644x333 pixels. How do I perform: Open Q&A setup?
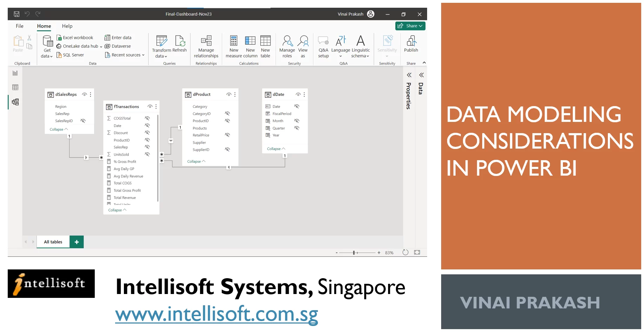323,46
